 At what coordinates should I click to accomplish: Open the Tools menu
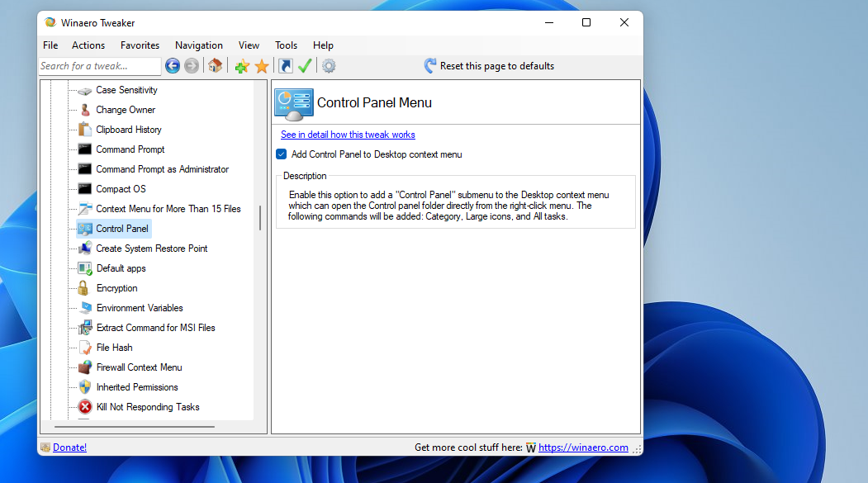286,45
